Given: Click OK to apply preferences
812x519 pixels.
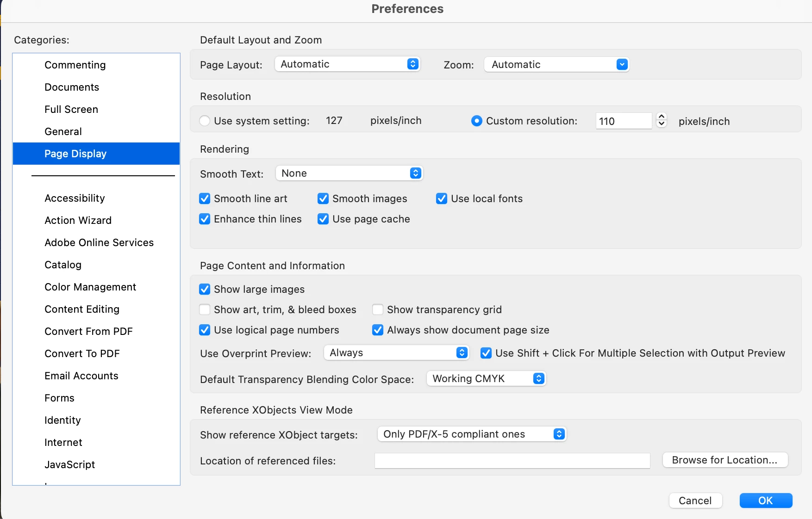Looking at the screenshot, I should point(766,500).
